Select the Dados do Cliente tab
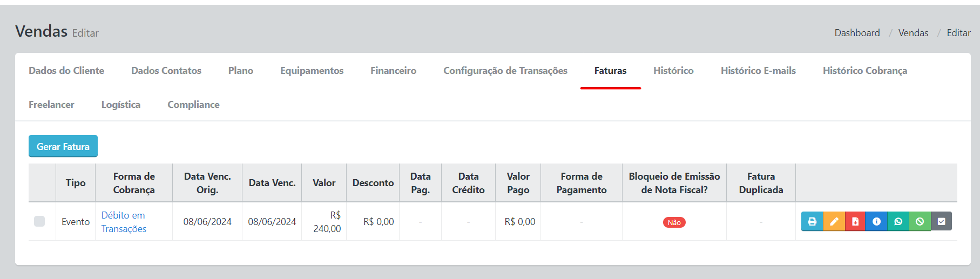This screenshot has height=279, width=980. point(66,71)
